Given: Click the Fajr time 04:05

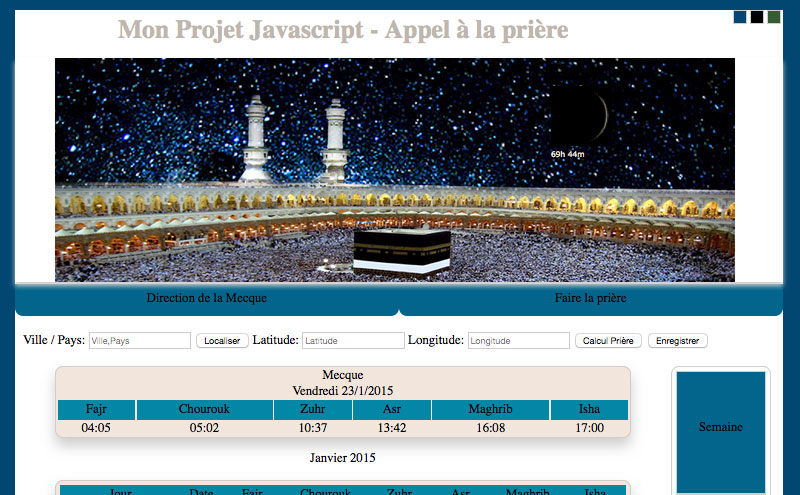Looking at the screenshot, I should coord(96,428).
